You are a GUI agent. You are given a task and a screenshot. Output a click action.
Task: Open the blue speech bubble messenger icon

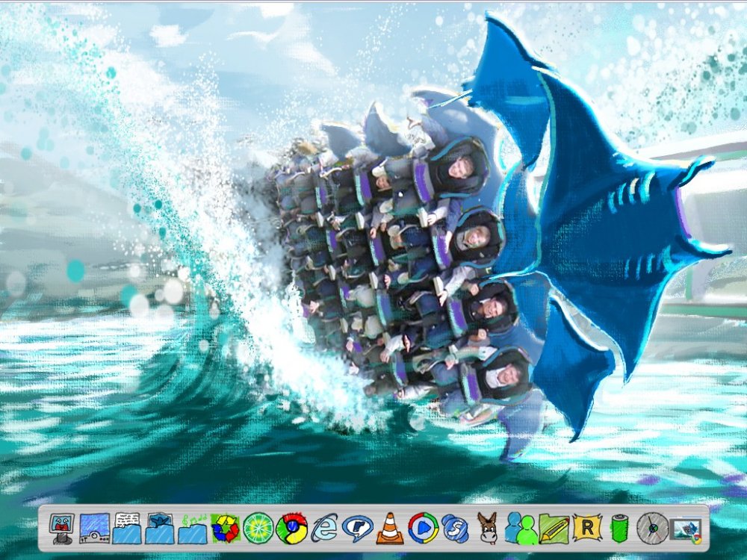tap(357, 528)
